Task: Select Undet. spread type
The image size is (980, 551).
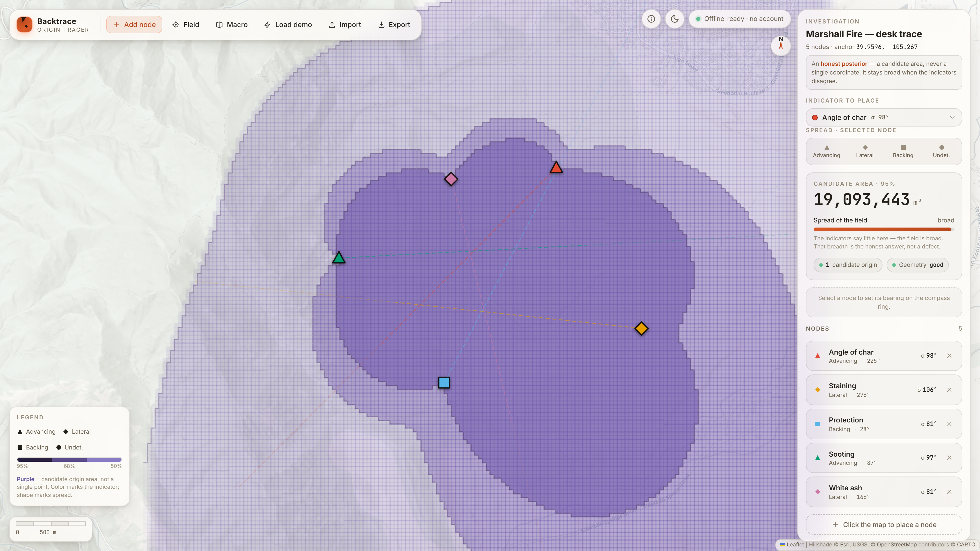Action: tap(941, 151)
